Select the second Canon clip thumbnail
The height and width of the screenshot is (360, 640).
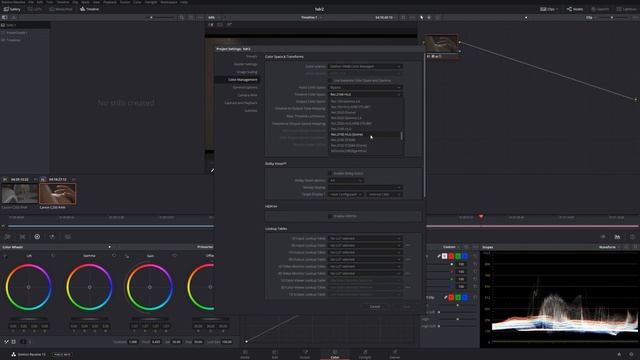click(58, 193)
